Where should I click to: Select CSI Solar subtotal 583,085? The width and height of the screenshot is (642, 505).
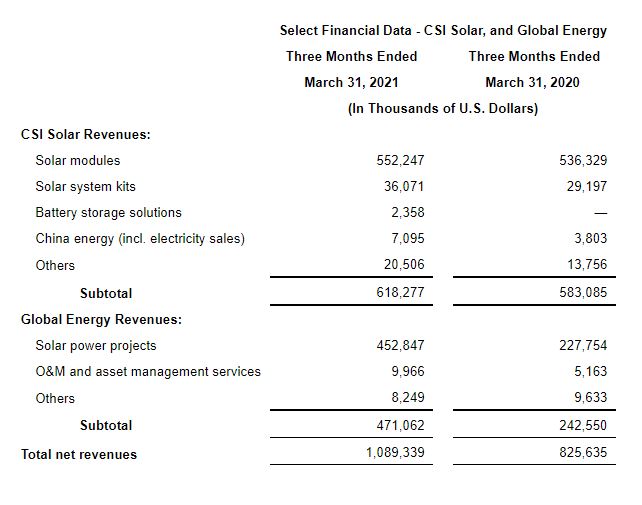pos(583,292)
